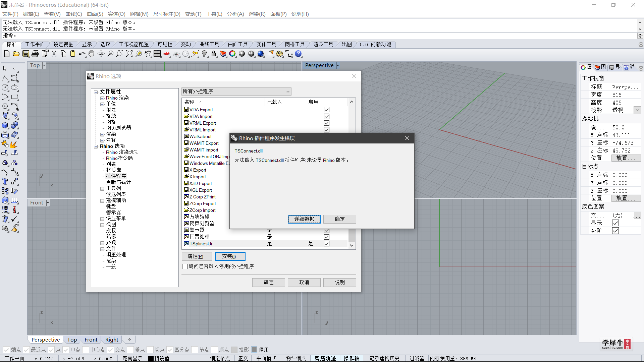Click 镜头 value 50.0 field

click(626, 127)
